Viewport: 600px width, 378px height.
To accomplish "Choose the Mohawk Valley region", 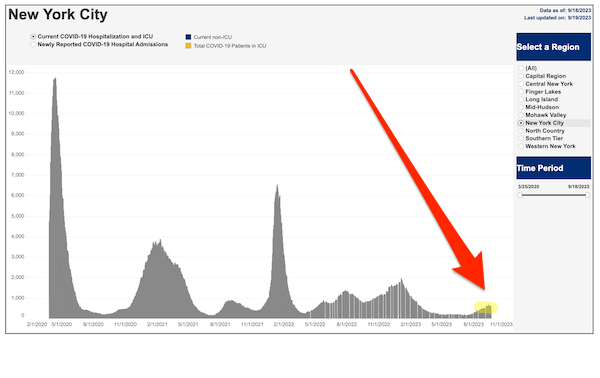I will point(521,115).
